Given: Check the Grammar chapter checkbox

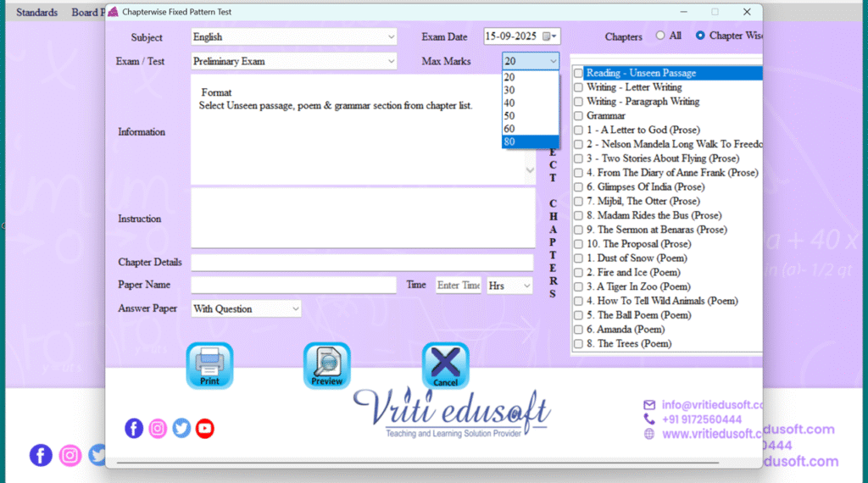Looking at the screenshot, I should tap(578, 116).
